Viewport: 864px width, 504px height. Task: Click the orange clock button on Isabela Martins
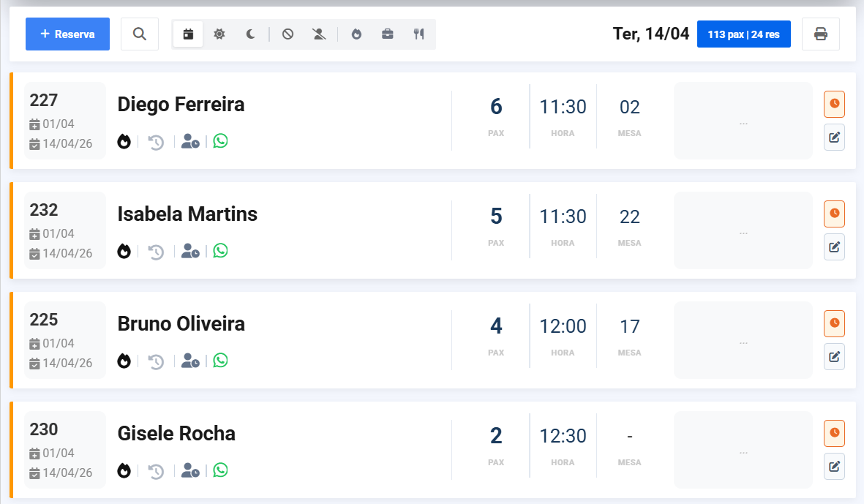click(834, 214)
